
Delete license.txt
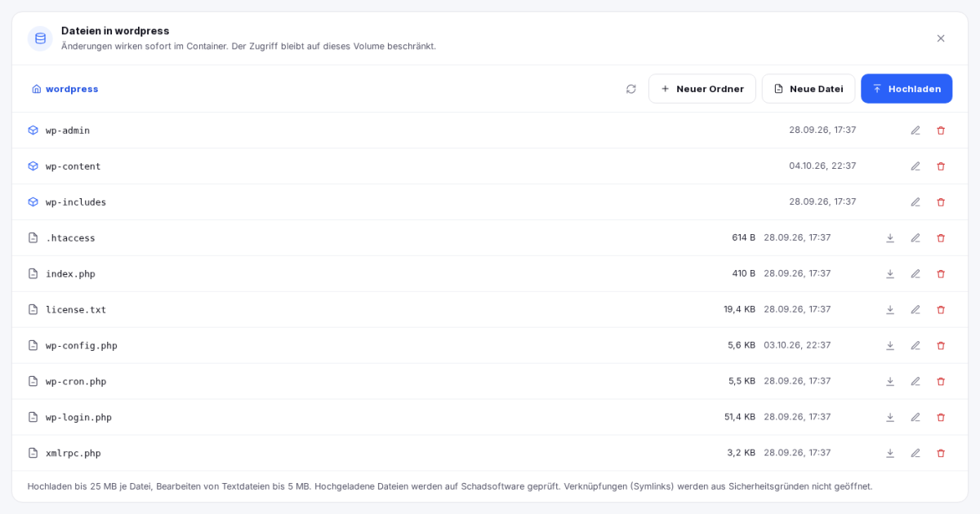(941, 310)
